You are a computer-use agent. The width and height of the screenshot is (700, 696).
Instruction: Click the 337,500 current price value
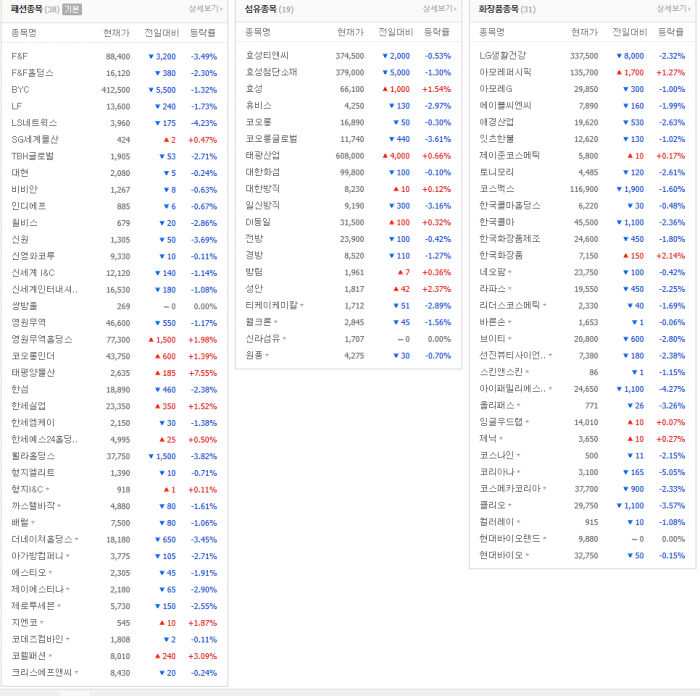point(584,56)
